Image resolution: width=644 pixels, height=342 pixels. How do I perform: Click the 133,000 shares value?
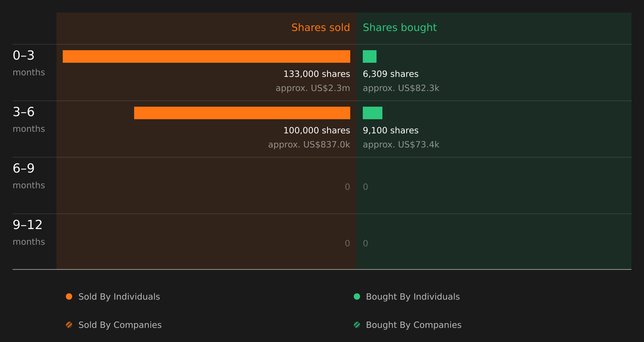pyautogui.click(x=317, y=74)
